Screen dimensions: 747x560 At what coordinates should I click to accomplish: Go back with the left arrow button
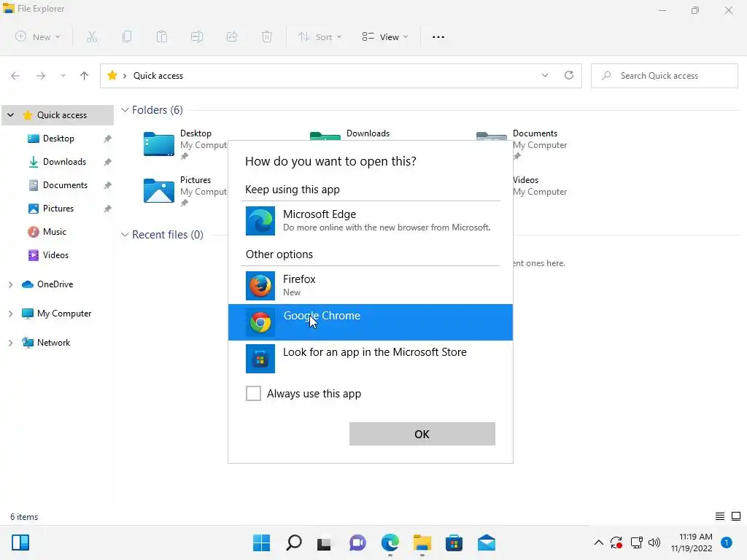[x=15, y=76]
